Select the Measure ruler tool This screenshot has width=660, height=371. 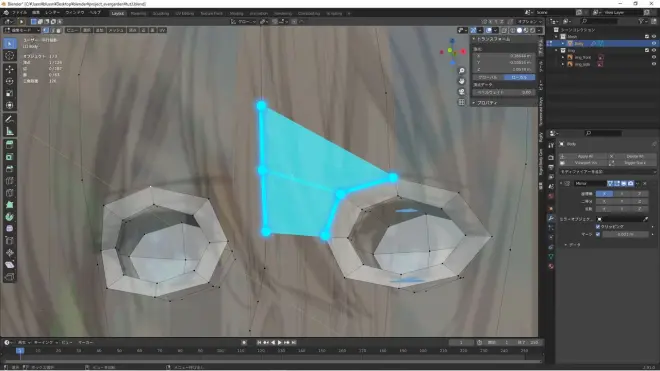pos(10,131)
